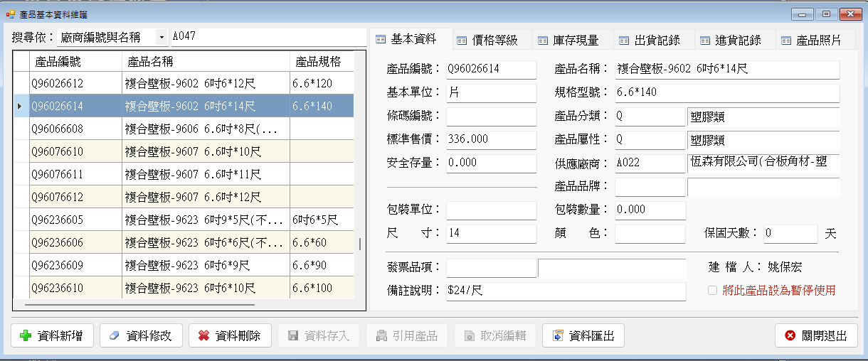Select row Q96026612
The height and width of the screenshot is (361, 868).
pos(184,83)
